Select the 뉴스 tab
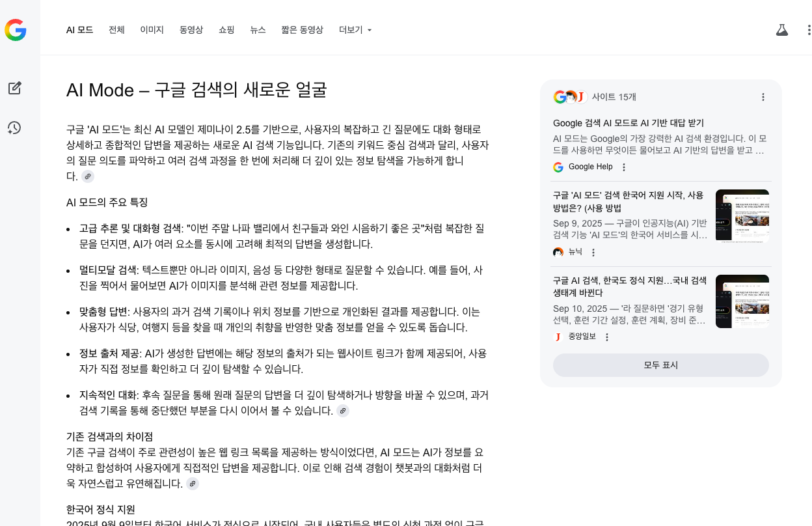 tap(258, 30)
